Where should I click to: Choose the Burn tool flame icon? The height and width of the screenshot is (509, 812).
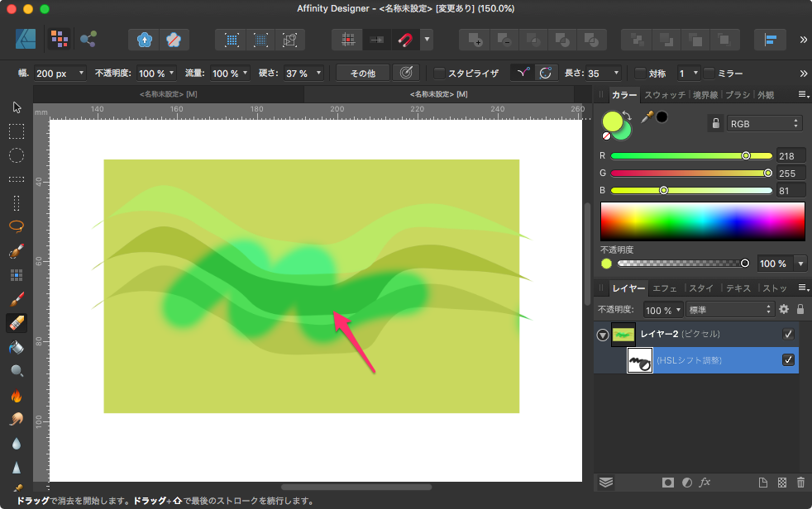(17, 395)
